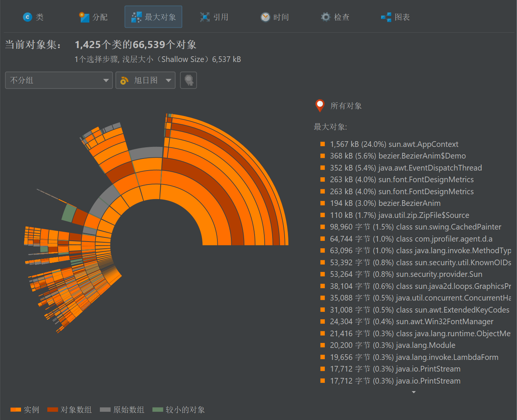Click the 类 (Classes) view icon

coord(27,17)
